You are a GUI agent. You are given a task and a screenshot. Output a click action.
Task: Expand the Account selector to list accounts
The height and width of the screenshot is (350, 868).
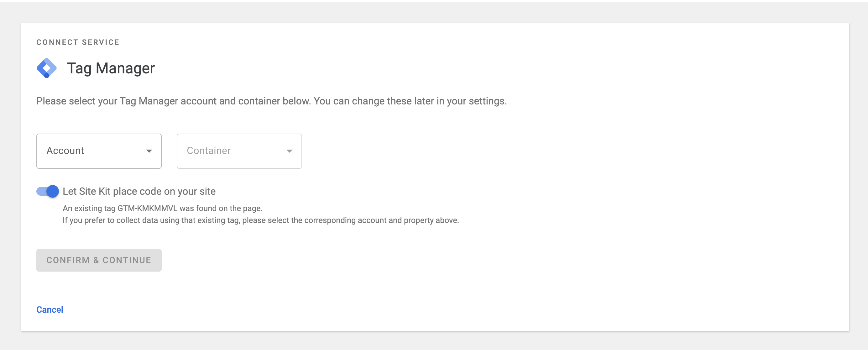click(x=99, y=151)
